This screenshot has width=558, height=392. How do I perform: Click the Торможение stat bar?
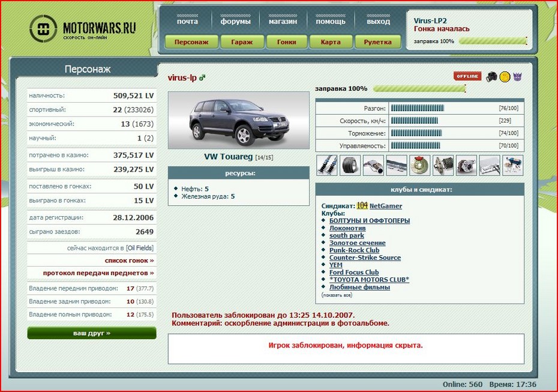[416, 133]
